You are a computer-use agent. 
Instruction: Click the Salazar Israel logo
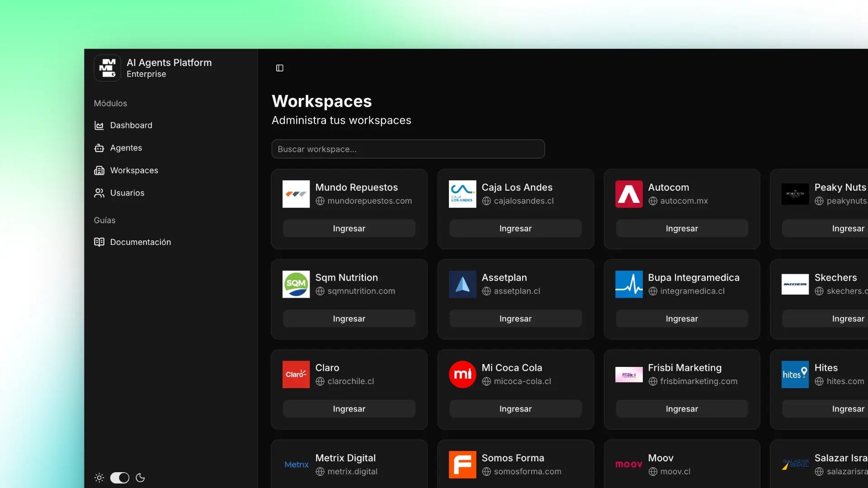click(x=795, y=465)
